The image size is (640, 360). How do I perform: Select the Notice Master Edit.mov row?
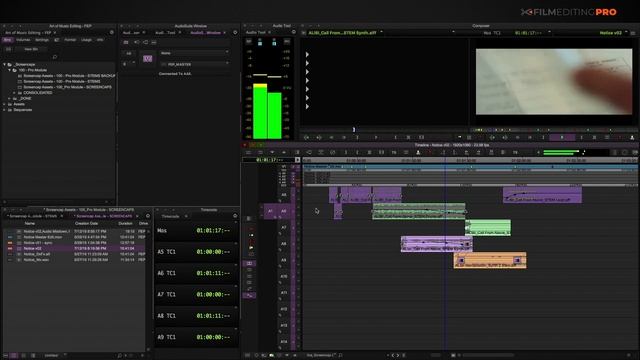74,237
